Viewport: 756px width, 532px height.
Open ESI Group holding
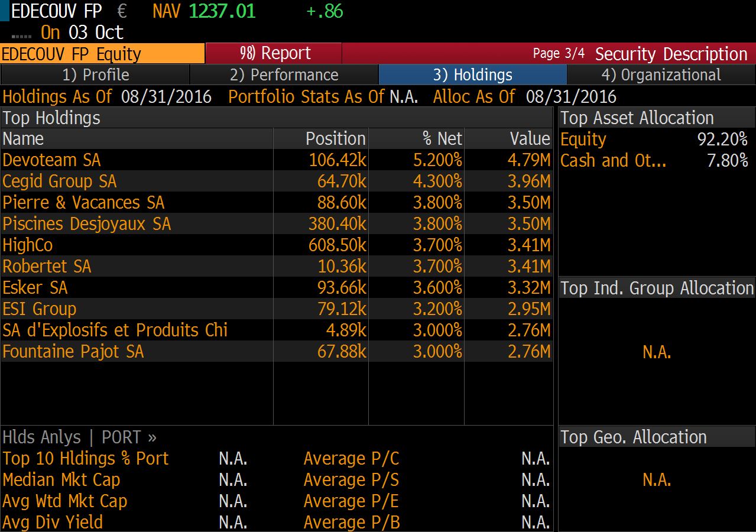(40, 309)
